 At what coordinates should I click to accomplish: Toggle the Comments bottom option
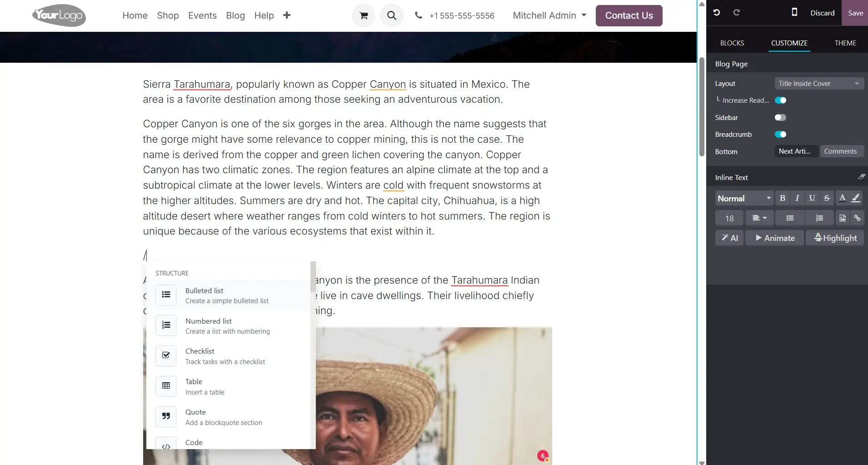[x=841, y=151]
